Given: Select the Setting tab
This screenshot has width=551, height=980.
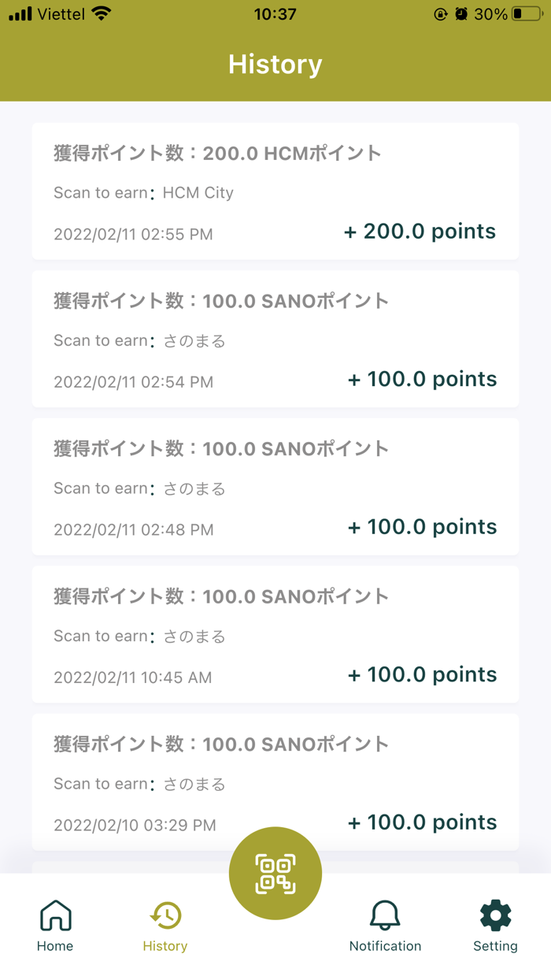Looking at the screenshot, I should point(495,925).
